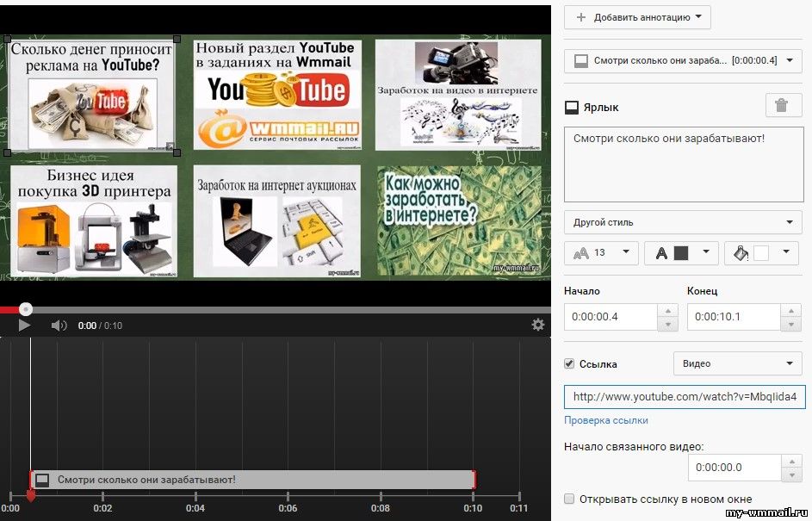The height and width of the screenshot is (521, 812).
Task: Open the Другой стиль style dropdown
Action: [683, 222]
